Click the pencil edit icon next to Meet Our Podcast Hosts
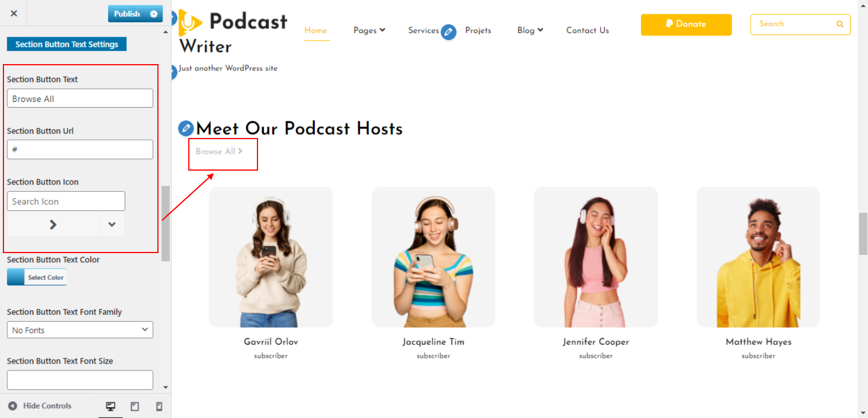868x418 pixels. click(x=185, y=128)
